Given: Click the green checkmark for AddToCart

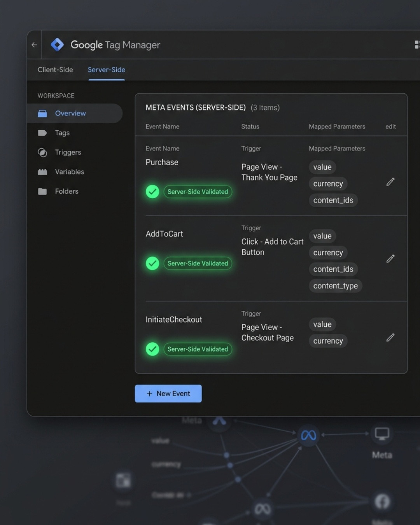Looking at the screenshot, I should coord(152,263).
